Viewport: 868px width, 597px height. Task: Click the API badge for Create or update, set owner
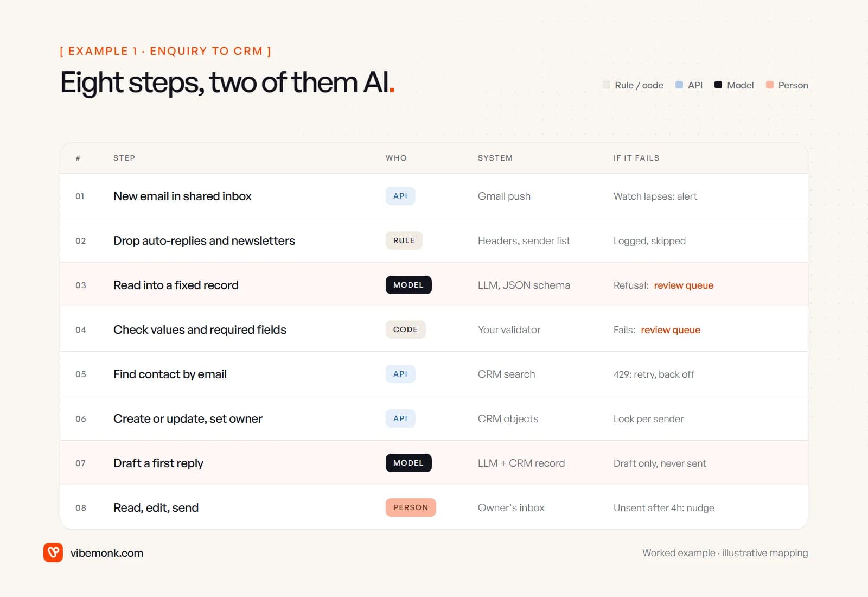(400, 418)
